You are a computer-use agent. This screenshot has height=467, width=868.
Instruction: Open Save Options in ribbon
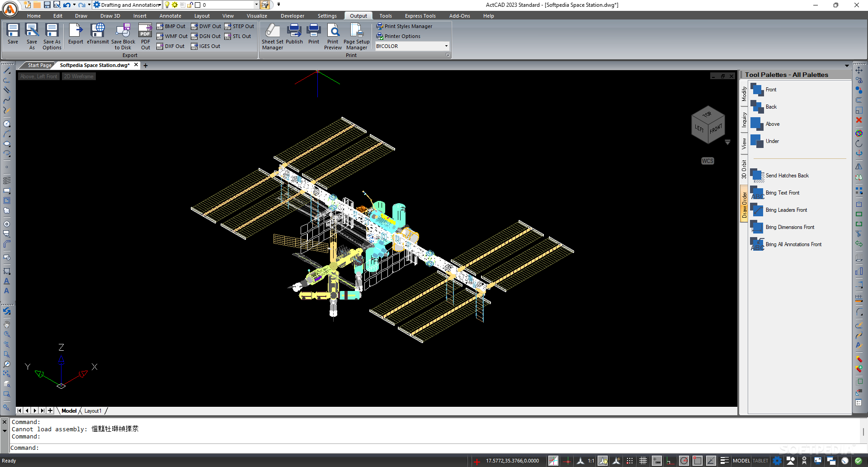point(52,36)
